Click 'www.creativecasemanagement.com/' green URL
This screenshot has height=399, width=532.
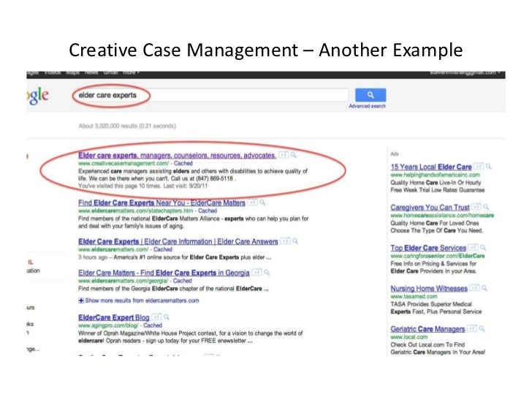point(123,163)
